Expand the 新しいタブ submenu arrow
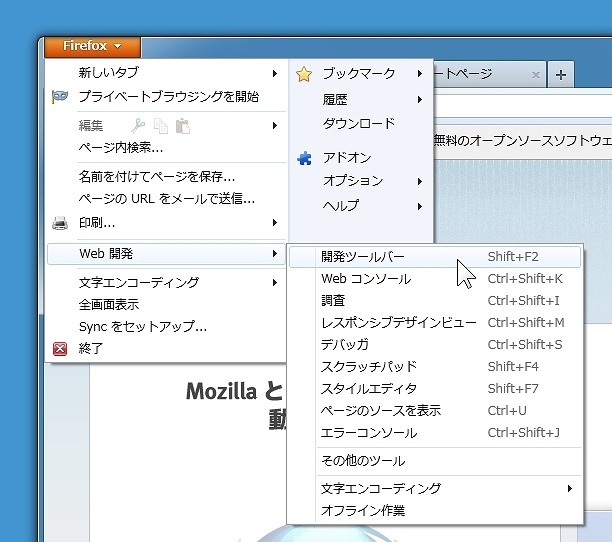Screen dimensions: 612x542 tap(275, 73)
